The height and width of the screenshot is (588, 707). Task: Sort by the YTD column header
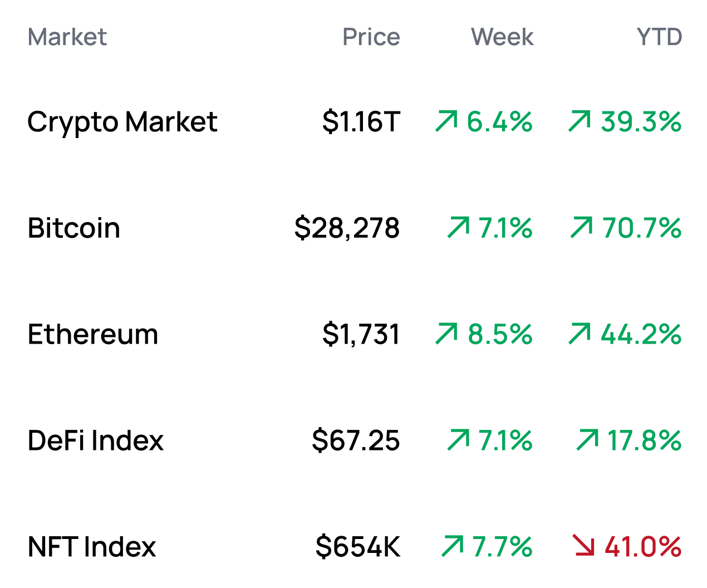coord(659,37)
